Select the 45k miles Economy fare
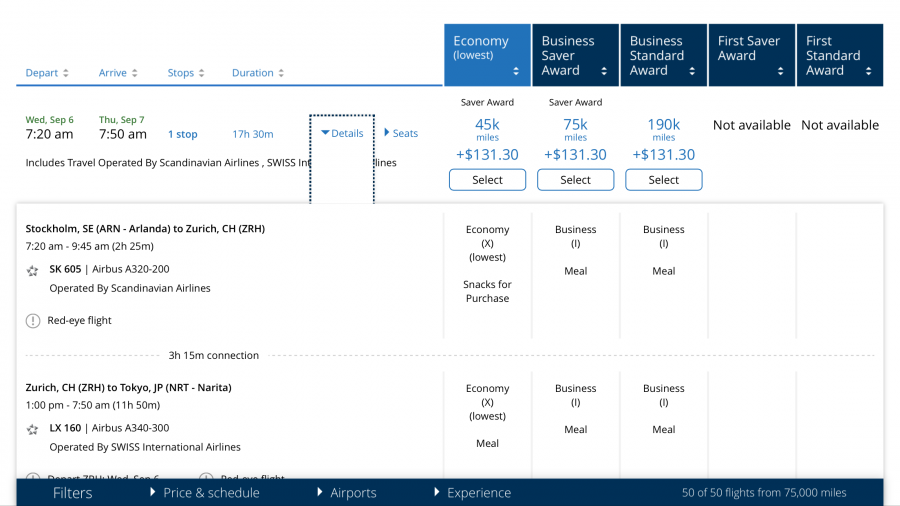 pyautogui.click(x=487, y=180)
